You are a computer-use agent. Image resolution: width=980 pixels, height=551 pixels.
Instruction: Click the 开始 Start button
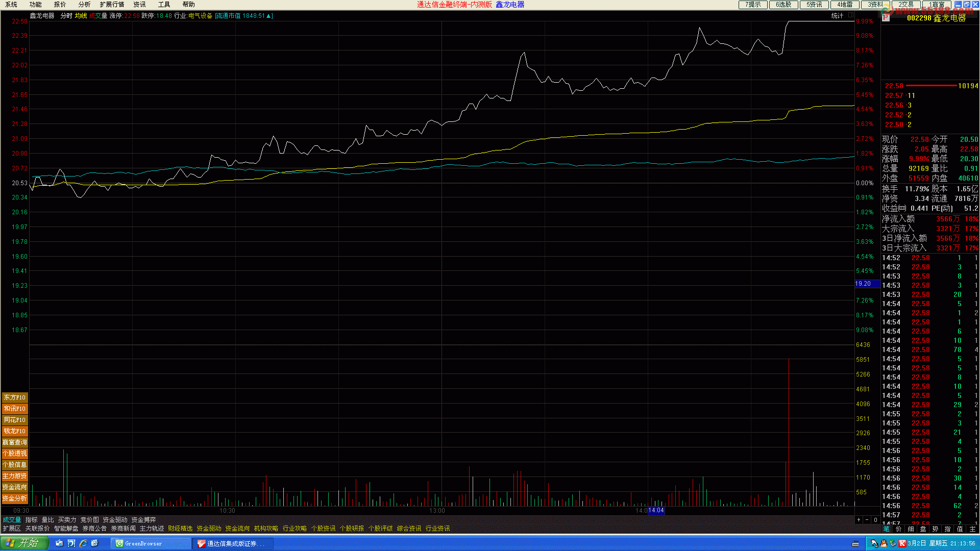[x=24, y=543]
